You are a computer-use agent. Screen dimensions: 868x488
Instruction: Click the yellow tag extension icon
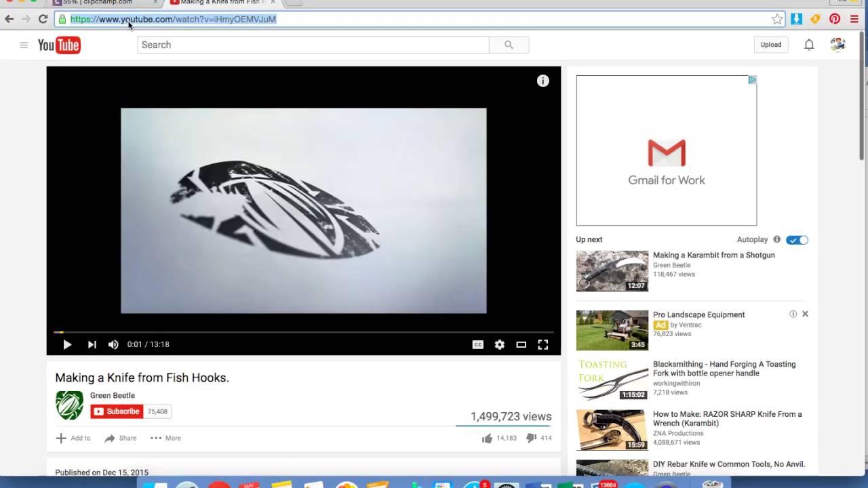816,19
